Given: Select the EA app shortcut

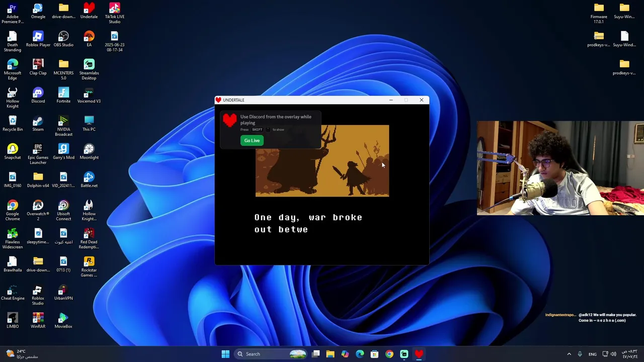Looking at the screenshot, I should tap(89, 39).
